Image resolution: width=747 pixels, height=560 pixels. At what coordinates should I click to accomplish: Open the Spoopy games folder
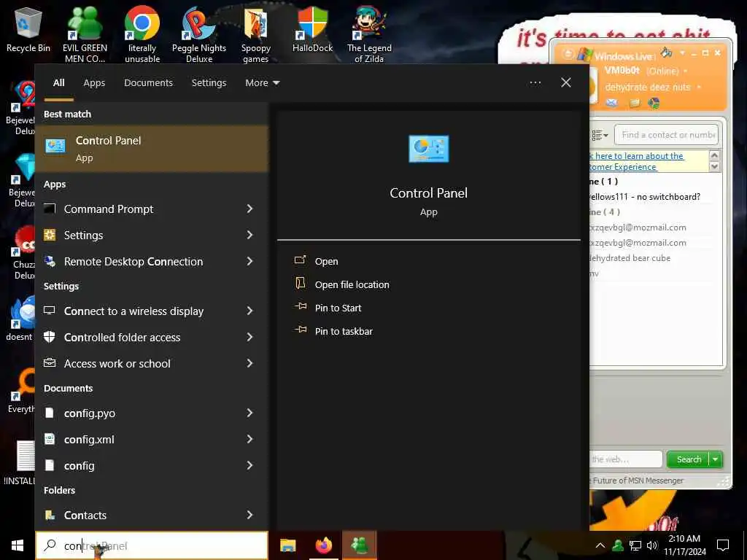point(256,34)
